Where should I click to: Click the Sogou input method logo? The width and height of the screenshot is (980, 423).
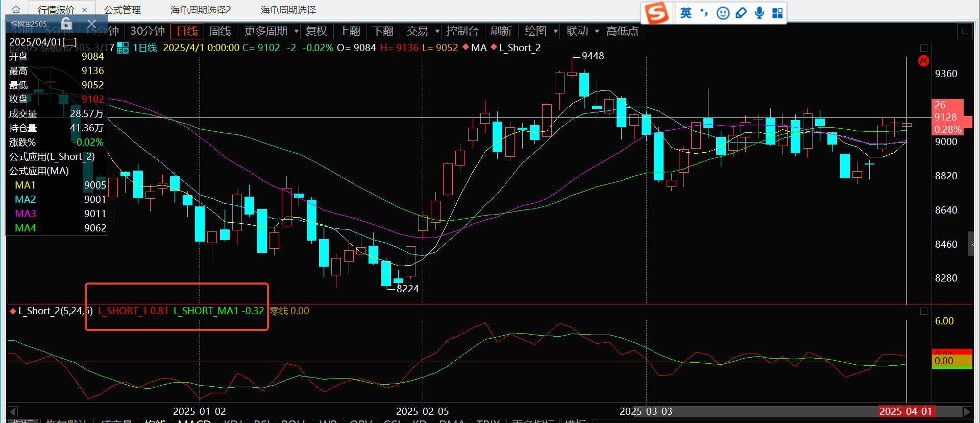(656, 13)
